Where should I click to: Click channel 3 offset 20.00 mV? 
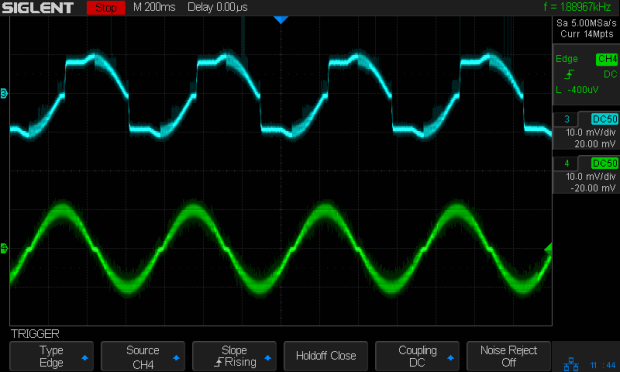595,144
